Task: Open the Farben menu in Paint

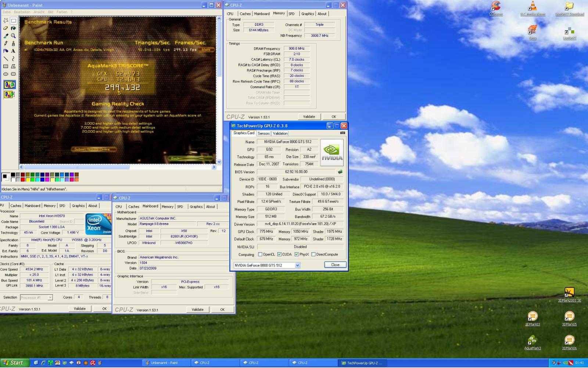Action: click(x=62, y=12)
